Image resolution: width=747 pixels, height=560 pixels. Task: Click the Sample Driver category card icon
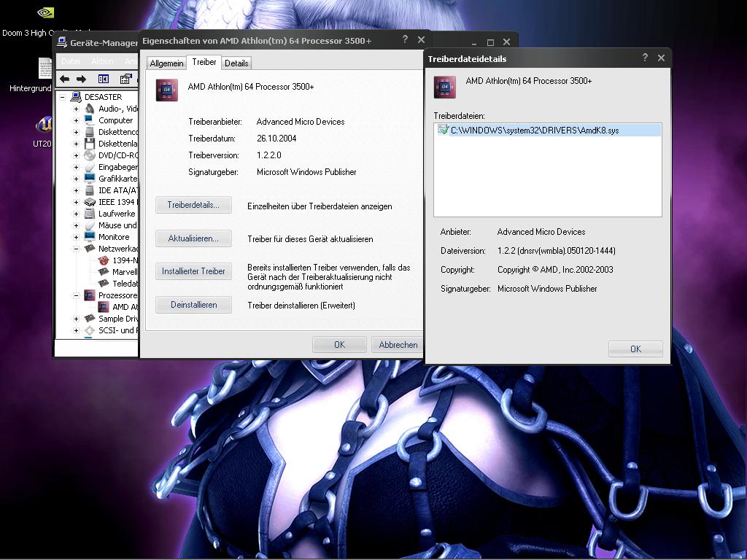[x=90, y=319]
